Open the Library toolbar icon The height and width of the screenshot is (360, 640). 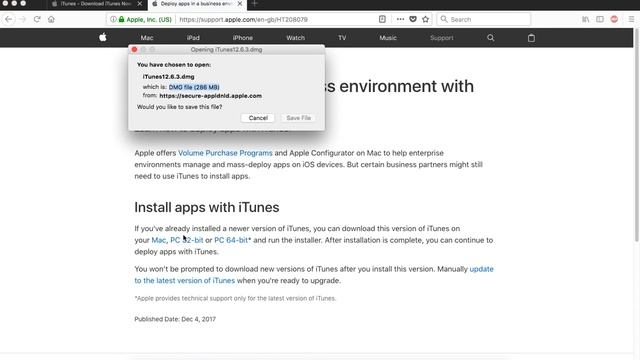(x=585, y=19)
